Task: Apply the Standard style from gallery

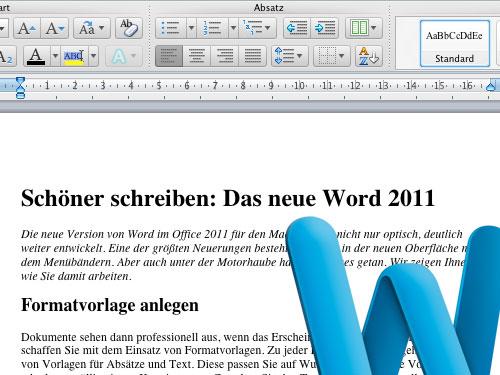Action: [455, 43]
